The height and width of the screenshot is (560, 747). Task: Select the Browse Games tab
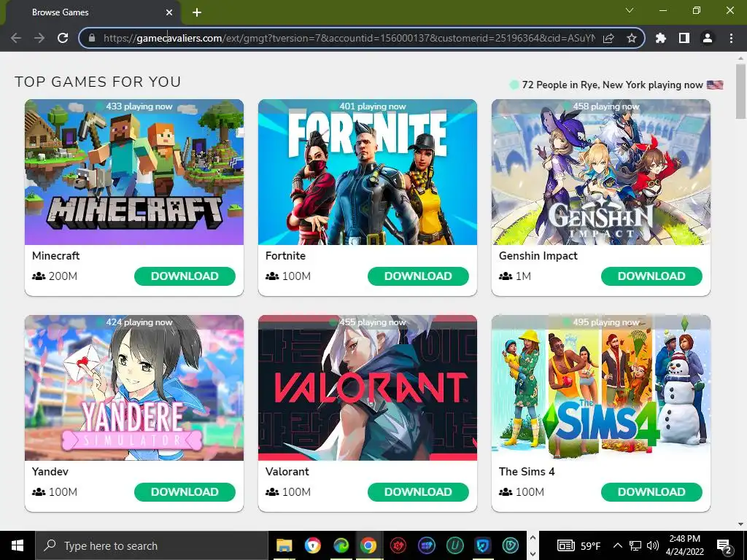(93, 12)
